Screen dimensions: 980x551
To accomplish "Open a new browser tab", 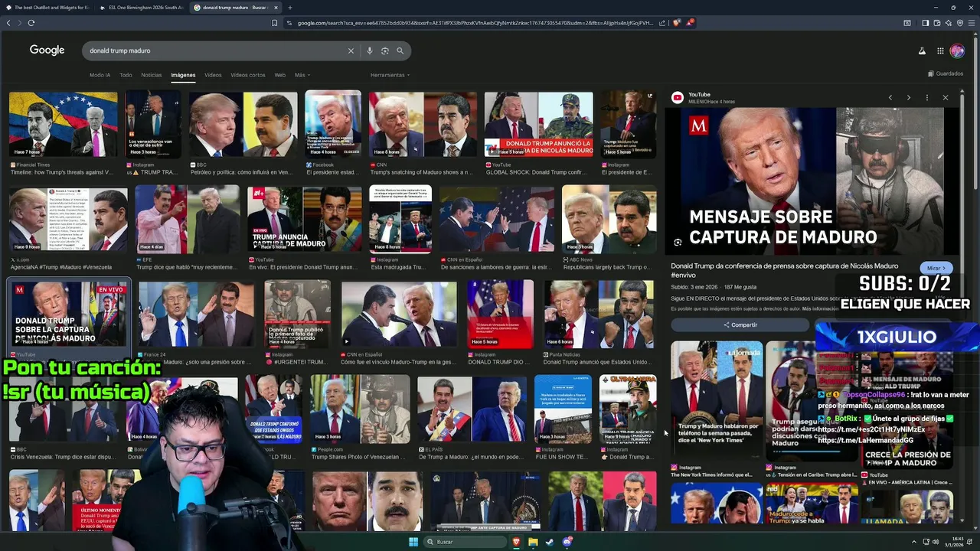I will pos(289,8).
